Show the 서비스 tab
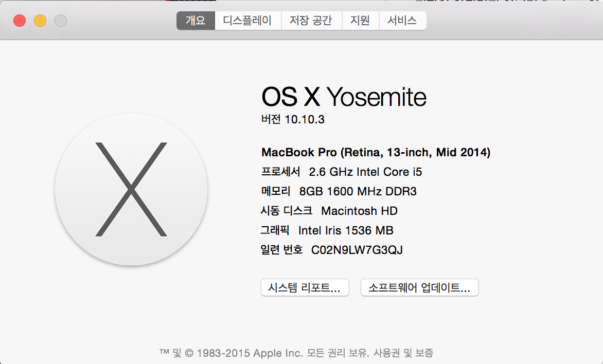This screenshot has width=603, height=364. (402, 21)
